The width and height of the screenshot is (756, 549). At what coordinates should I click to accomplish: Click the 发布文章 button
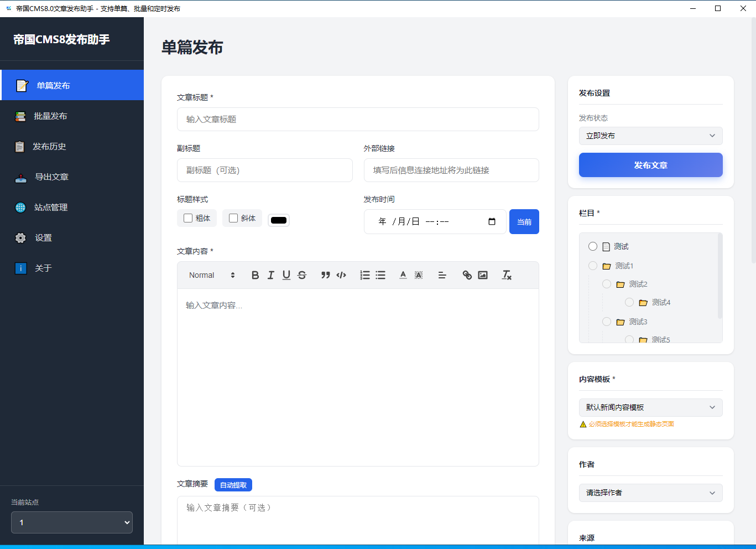click(650, 164)
